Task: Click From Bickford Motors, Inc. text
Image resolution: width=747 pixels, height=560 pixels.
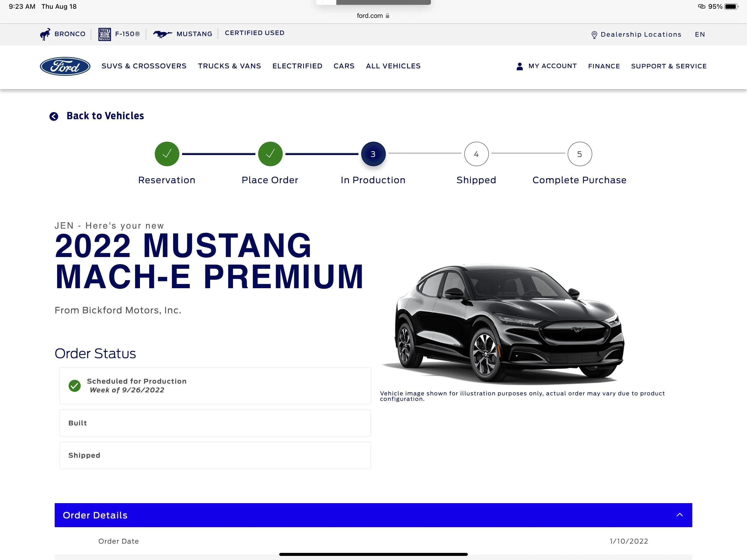Action: [118, 310]
